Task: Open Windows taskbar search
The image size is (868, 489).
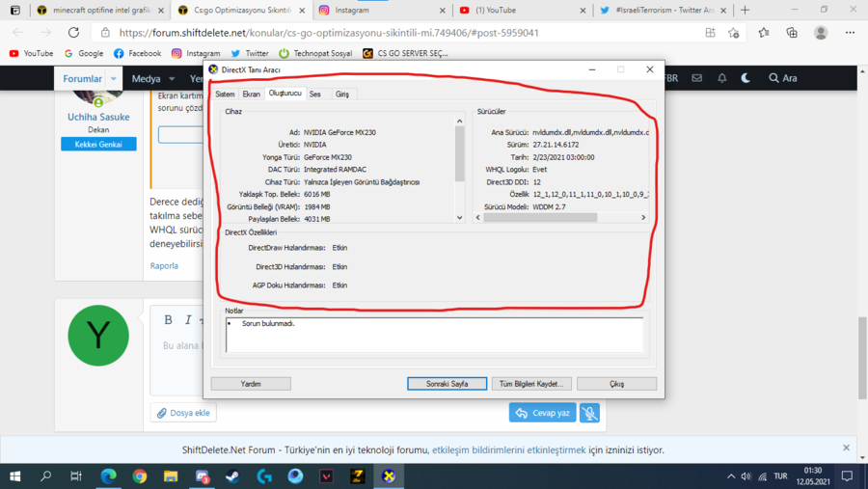Action: (x=46, y=476)
